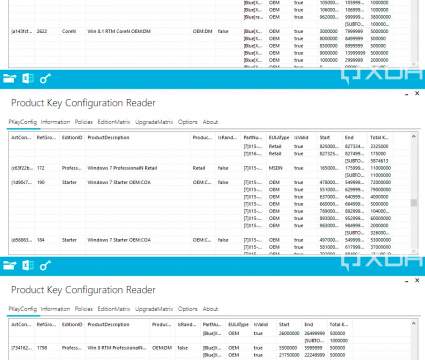Screen dimensions: 425x360
Task: Open Information tab in bottom window
Action: 55,309
